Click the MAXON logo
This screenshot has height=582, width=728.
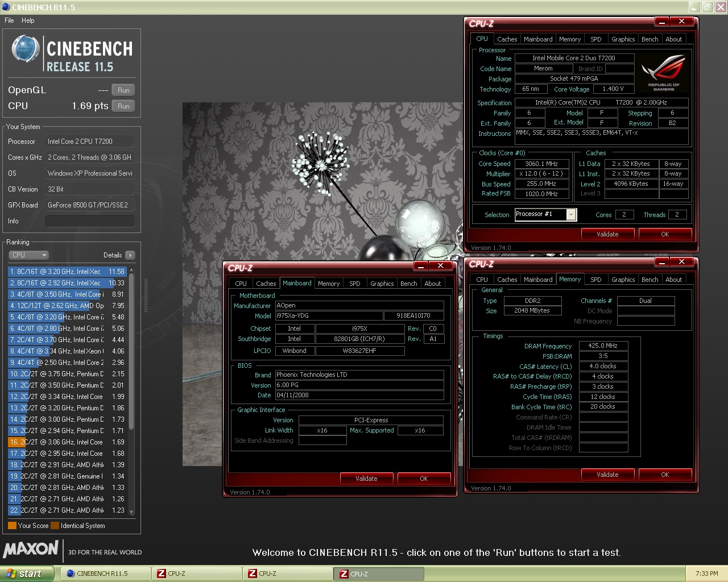[x=31, y=549]
